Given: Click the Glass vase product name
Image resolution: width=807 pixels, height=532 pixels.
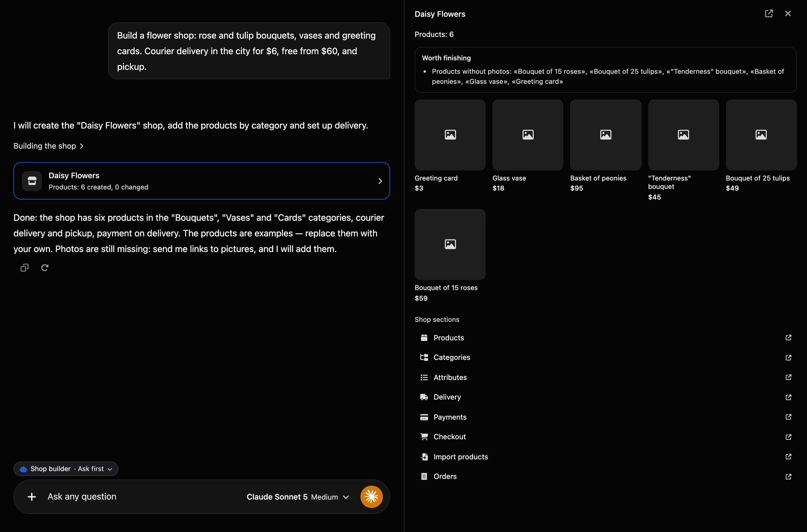Looking at the screenshot, I should tap(509, 178).
